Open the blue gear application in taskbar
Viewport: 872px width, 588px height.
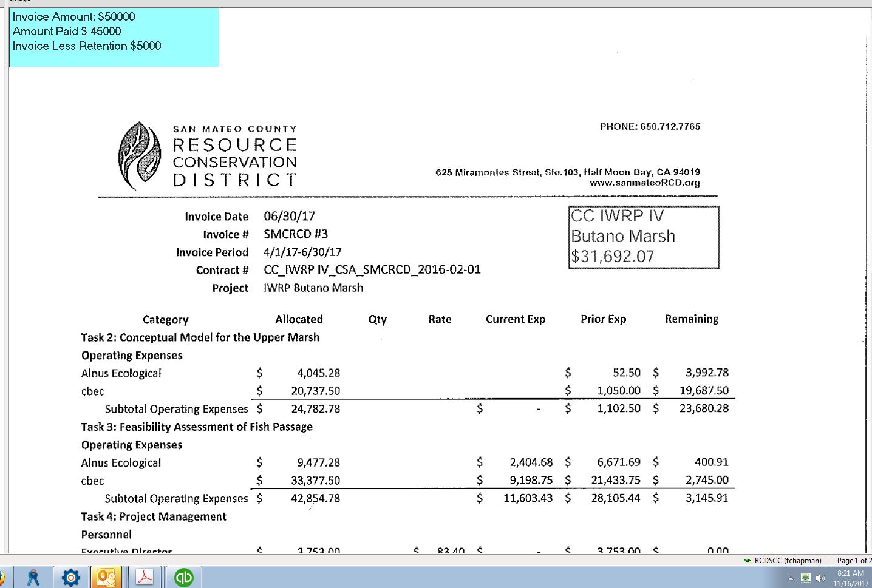[x=71, y=577]
